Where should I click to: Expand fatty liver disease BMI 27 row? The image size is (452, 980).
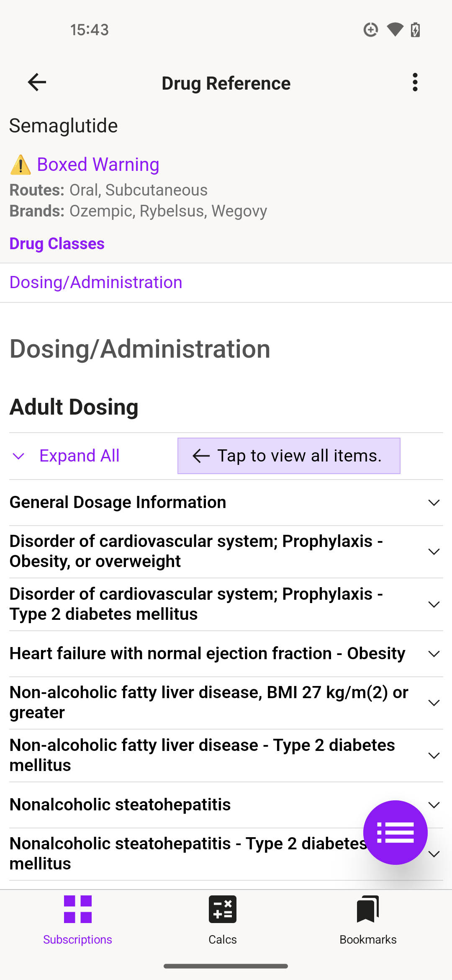(226, 703)
